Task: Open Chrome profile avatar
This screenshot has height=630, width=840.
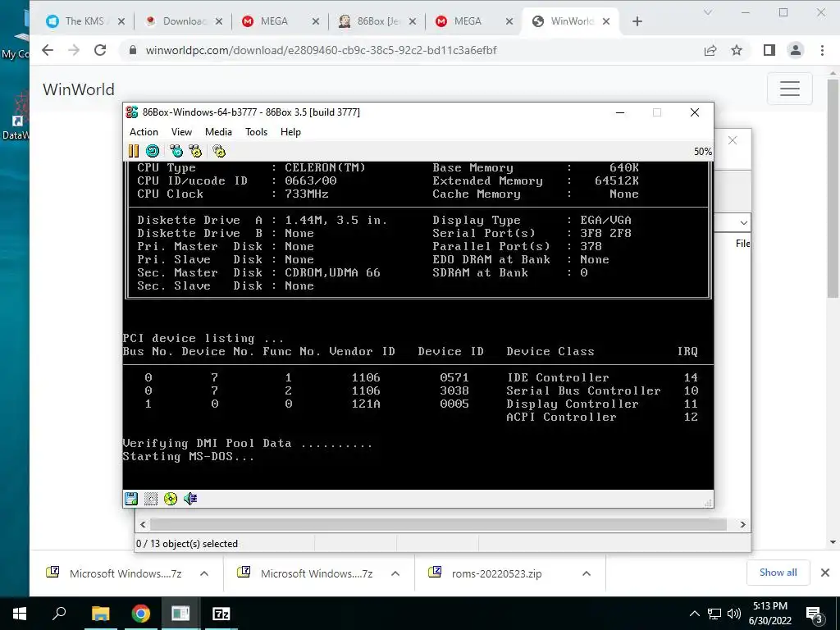Action: coord(796,50)
